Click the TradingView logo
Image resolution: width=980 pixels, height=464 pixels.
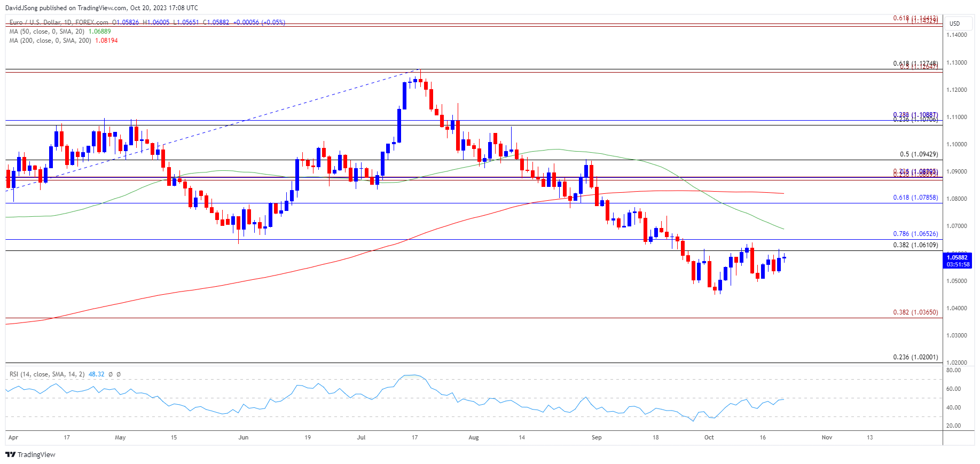coord(30,454)
